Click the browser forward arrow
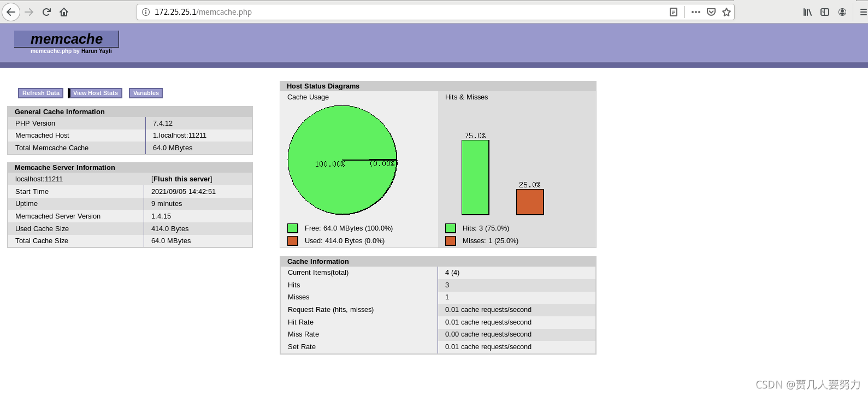 coord(29,12)
